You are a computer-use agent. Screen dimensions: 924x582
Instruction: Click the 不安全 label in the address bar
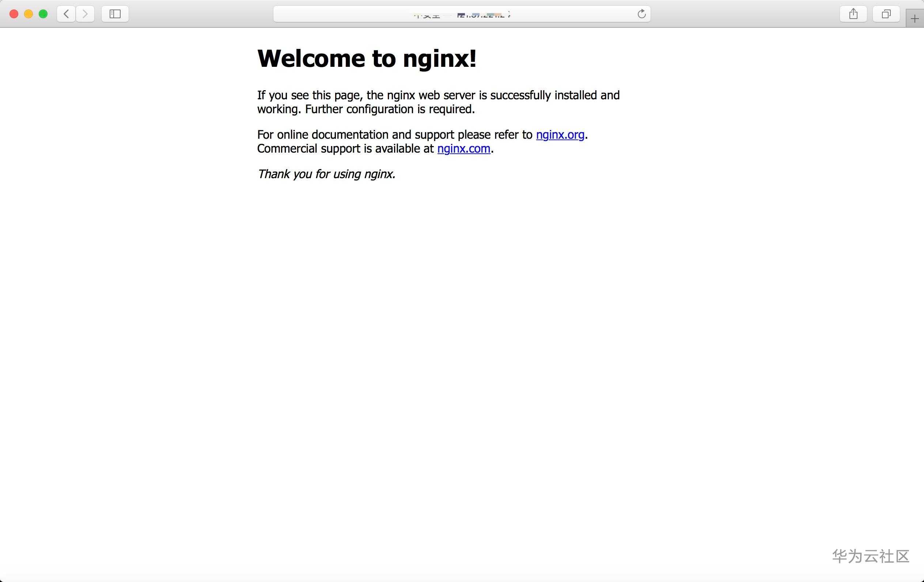pos(427,15)
